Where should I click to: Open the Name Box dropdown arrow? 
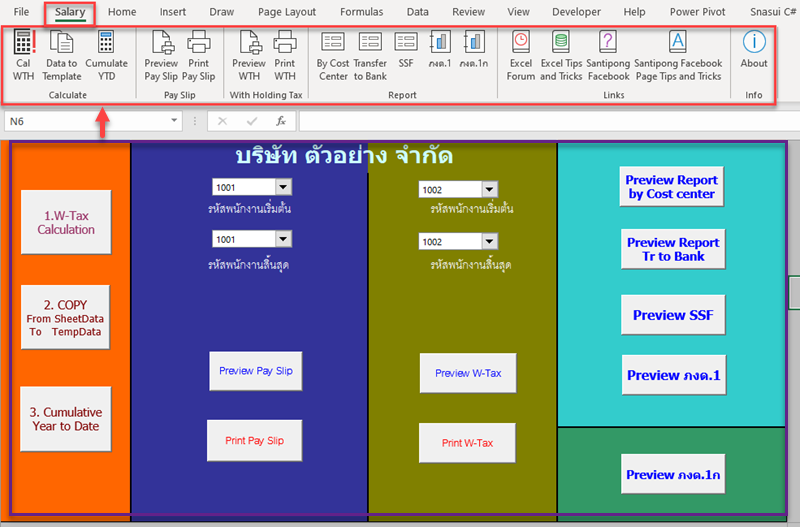tap(175, 121)
